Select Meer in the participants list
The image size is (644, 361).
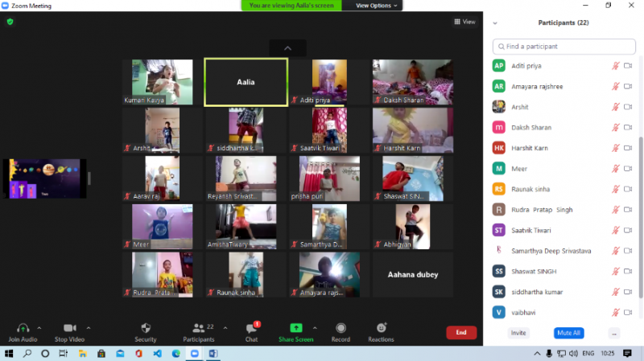coord(519,169)
